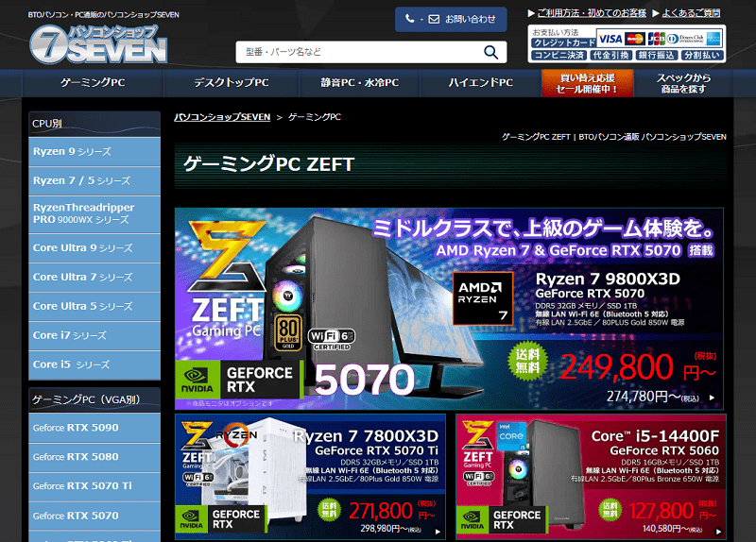Viewport: 756px width, 542px height.
Task: Click the VISA card payment icon
Action: [x=610, y=39]
